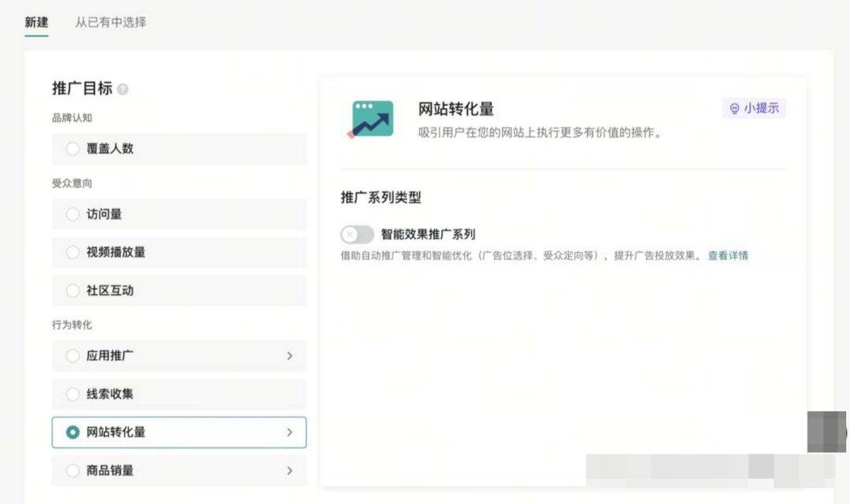This screenshot has width=850, height=504.
Task: Expand the 商品销量 chevron
Action: 290,471
